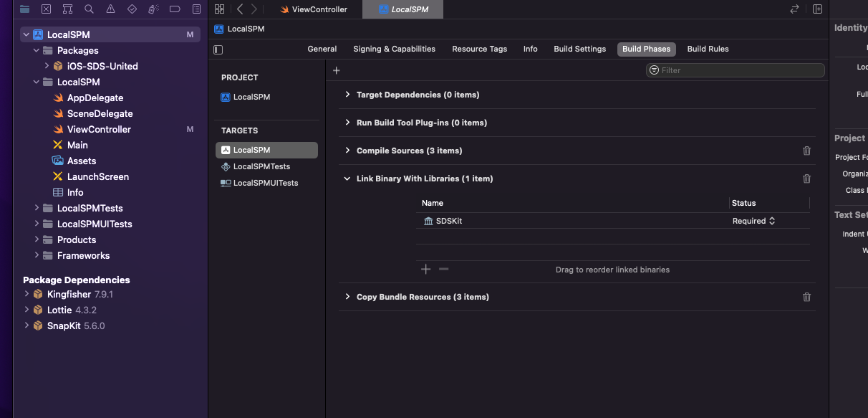Delete the Link Binary With Libraries phase
This screenshot has height=418, width=868.
point(807,179)
